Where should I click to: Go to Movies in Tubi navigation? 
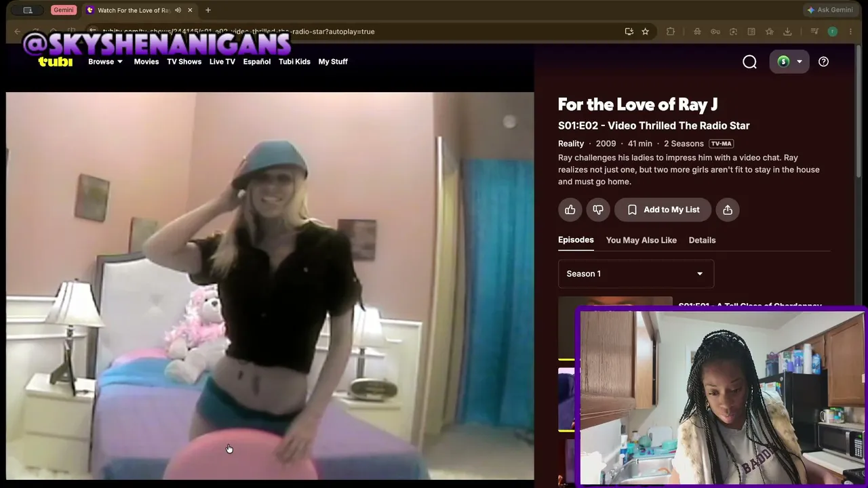146,62
